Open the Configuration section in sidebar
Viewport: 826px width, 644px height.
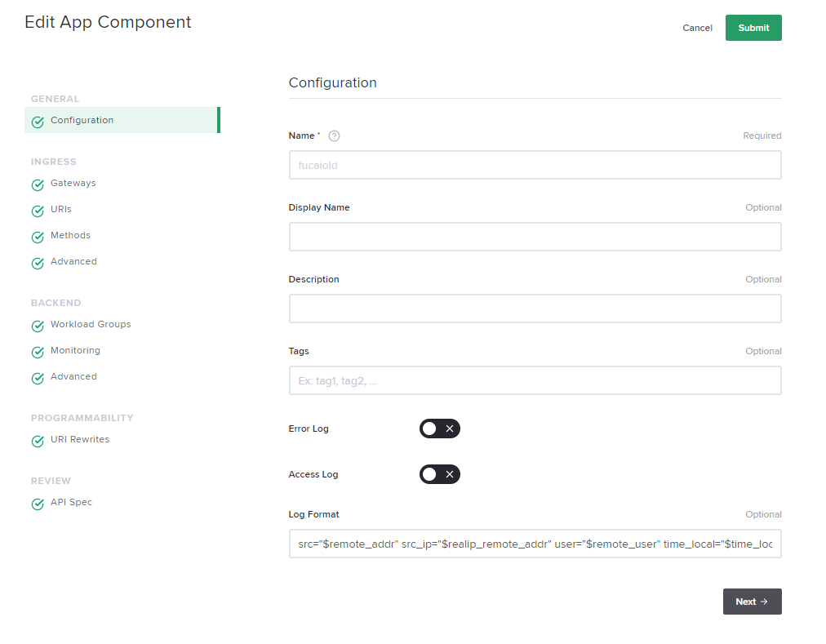[82, 120]
